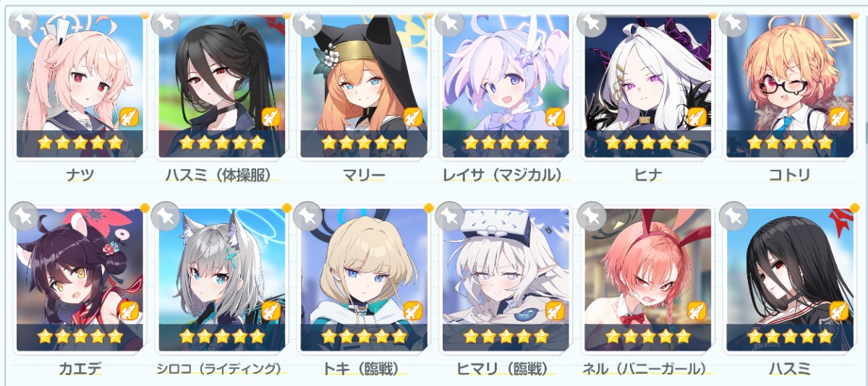868x386 pixels.
Task: Toggle favorite star on ヒナ card
Action: [x=591, y=22]
